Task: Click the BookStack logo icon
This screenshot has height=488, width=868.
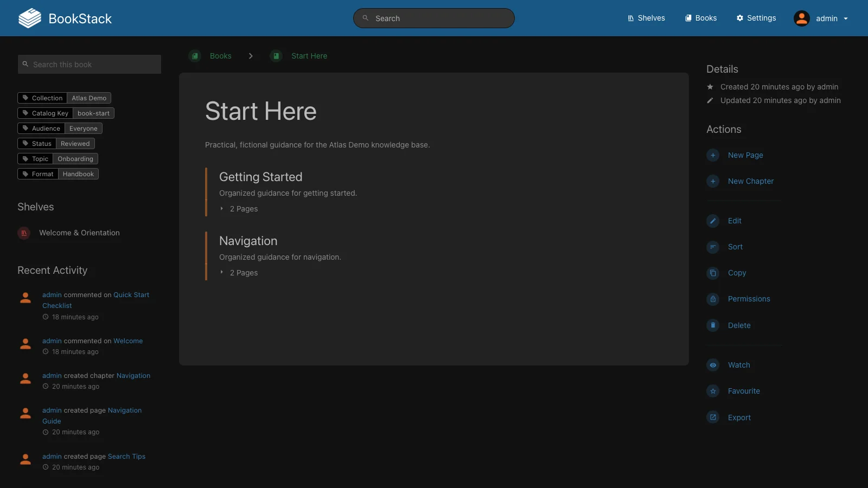Action: click(x=30, y=18)
